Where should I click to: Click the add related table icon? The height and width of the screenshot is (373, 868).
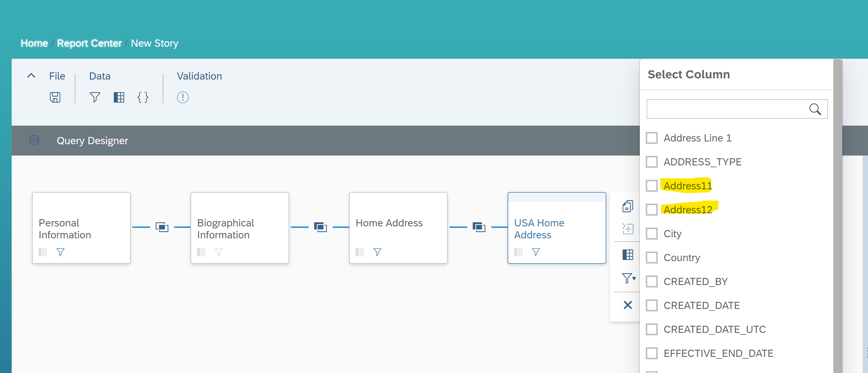coord(628,229)
